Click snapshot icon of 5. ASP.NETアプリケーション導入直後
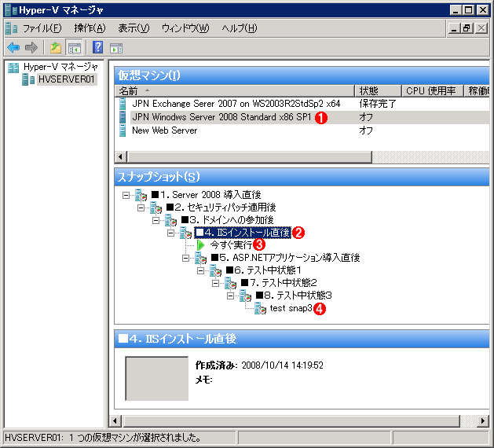The width and height of the screenshot is (494, 448). [x=200, y=259]
